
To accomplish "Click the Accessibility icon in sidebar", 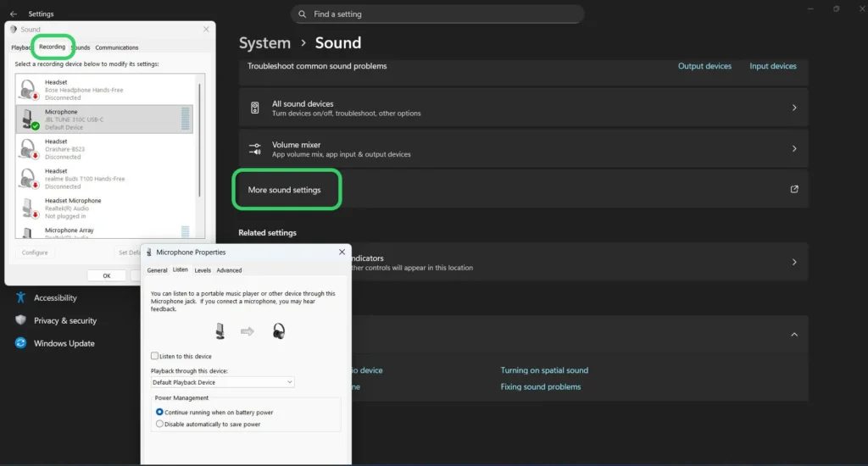I will (20, 297).
